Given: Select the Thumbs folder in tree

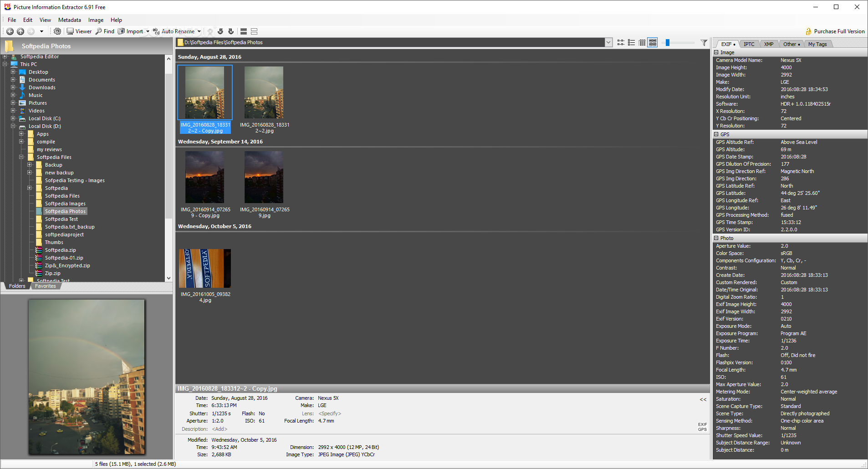Looking at the screenshot, I should tap(54, 242).
